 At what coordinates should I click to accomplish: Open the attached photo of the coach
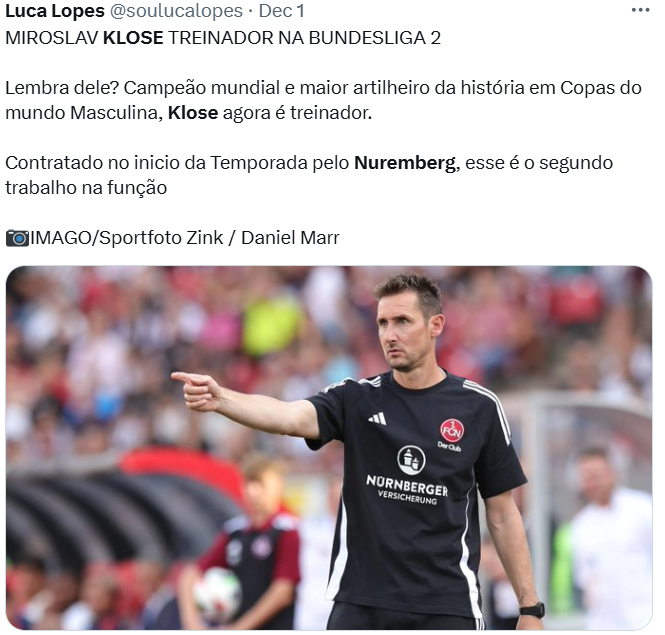(x=329, y=448)
